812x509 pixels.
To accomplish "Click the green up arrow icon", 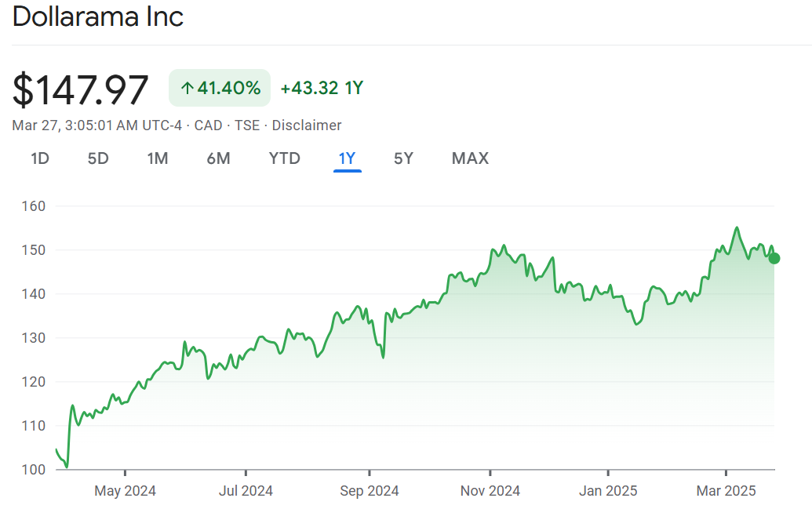I will pyautogui.click(x=187, y=89).
